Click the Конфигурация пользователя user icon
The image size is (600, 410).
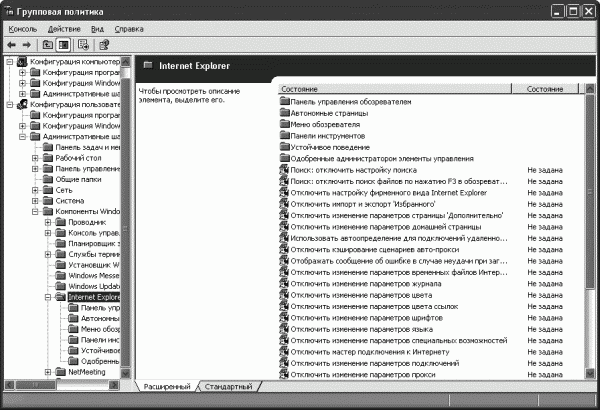click(x=22, y=104)
